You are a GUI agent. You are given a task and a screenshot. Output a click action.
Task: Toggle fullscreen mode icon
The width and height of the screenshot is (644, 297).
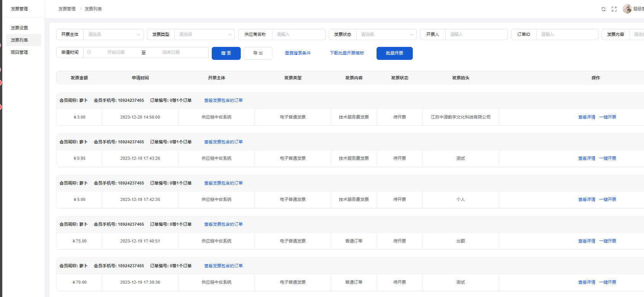click(x=614, y=9)
